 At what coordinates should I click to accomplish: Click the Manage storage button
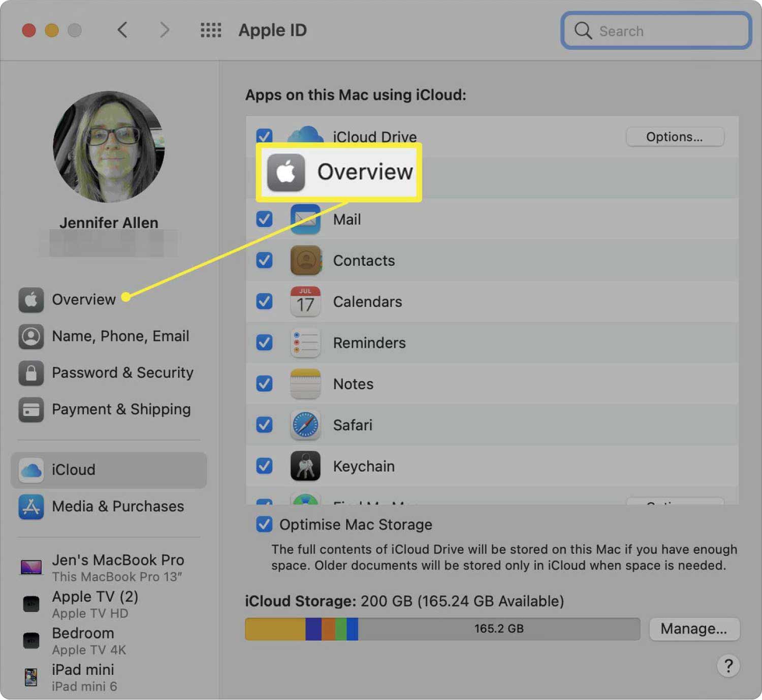coord(694,629)
